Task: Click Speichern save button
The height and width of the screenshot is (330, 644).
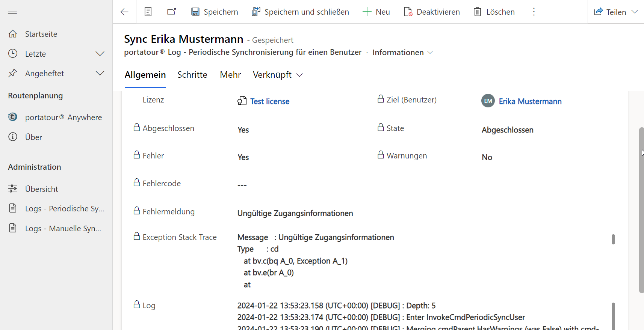Action: pyautogui.click(x=215, y=12)
